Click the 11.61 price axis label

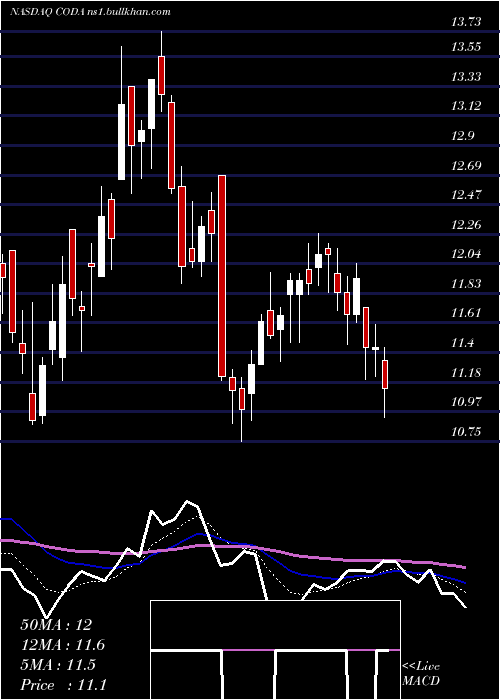(466, 312)
